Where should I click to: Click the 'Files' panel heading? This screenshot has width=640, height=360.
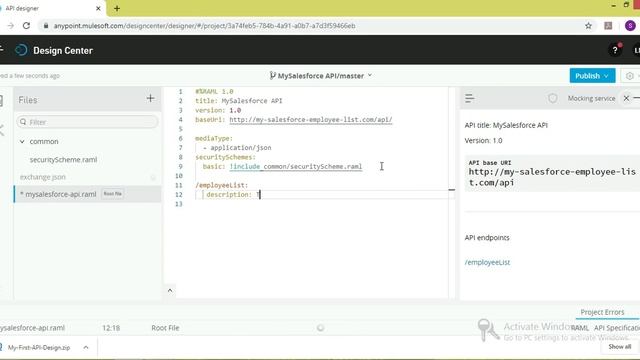(28, 100)
